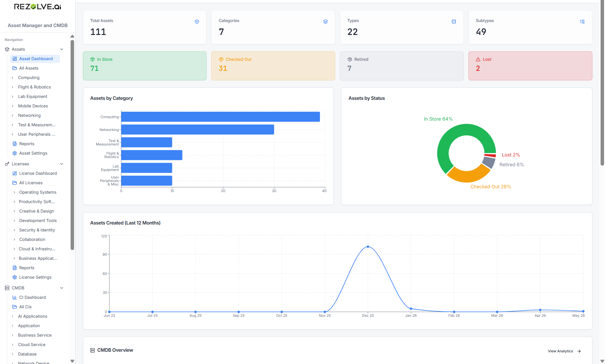Open the Lost status card
The height and width of the screenshot is (364, 605).
(530, 66)
